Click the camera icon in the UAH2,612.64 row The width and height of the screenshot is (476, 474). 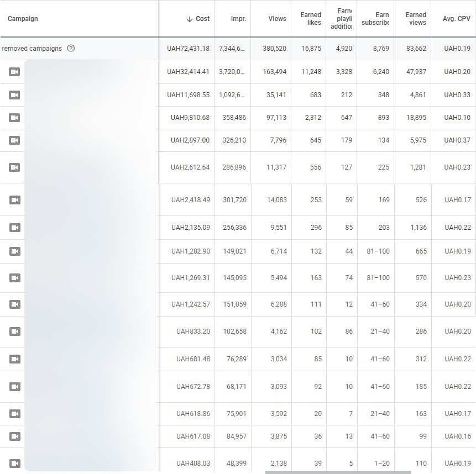coord(14,167)
